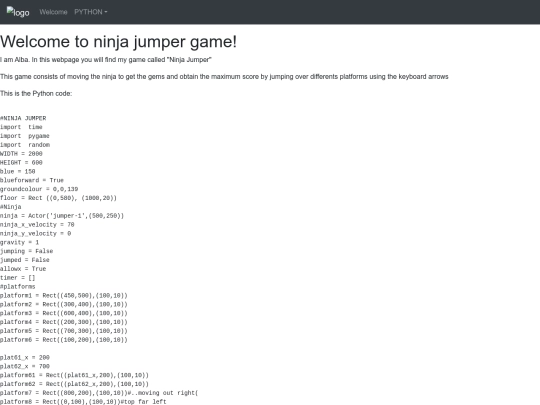
Task: Click the logo image in navbar
Action: click(18, 12)
